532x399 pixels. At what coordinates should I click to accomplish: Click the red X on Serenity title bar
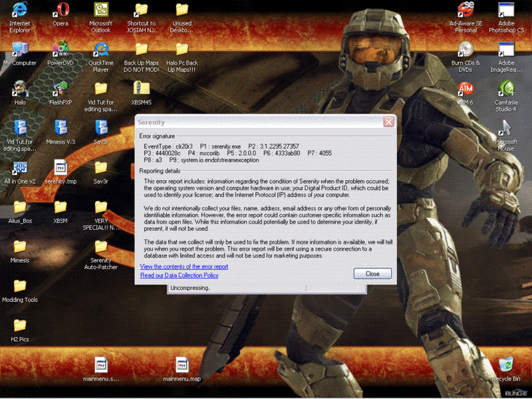pyautogui.click(x=388, y=122)
